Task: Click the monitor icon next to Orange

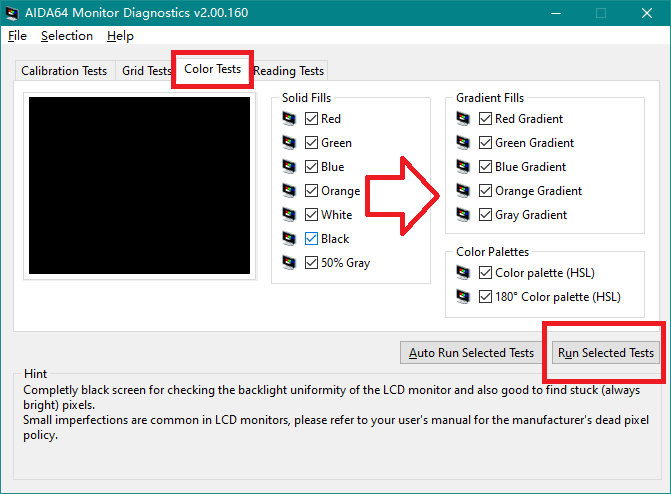Action: [x=290, y=191]
